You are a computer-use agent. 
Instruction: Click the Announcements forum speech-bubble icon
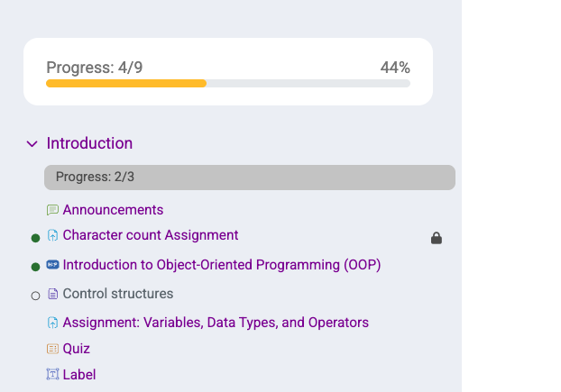pyautogui.click(x=52, y=210)
